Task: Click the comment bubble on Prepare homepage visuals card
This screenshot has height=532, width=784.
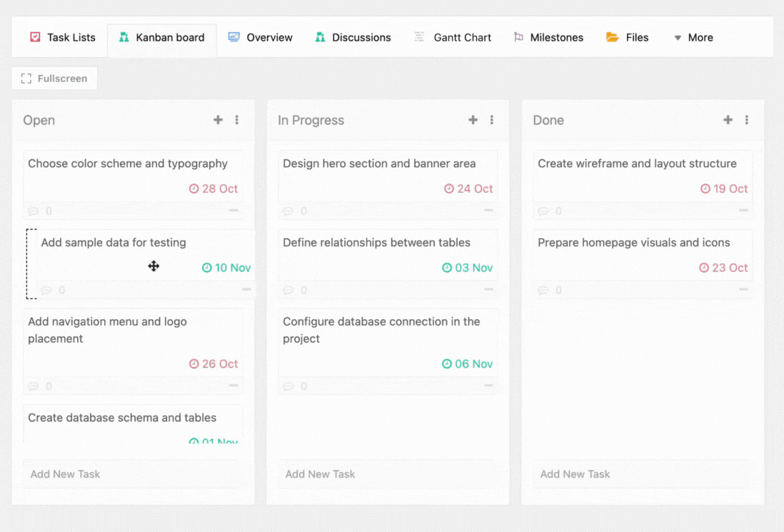Action: click(x=543, y=290)
